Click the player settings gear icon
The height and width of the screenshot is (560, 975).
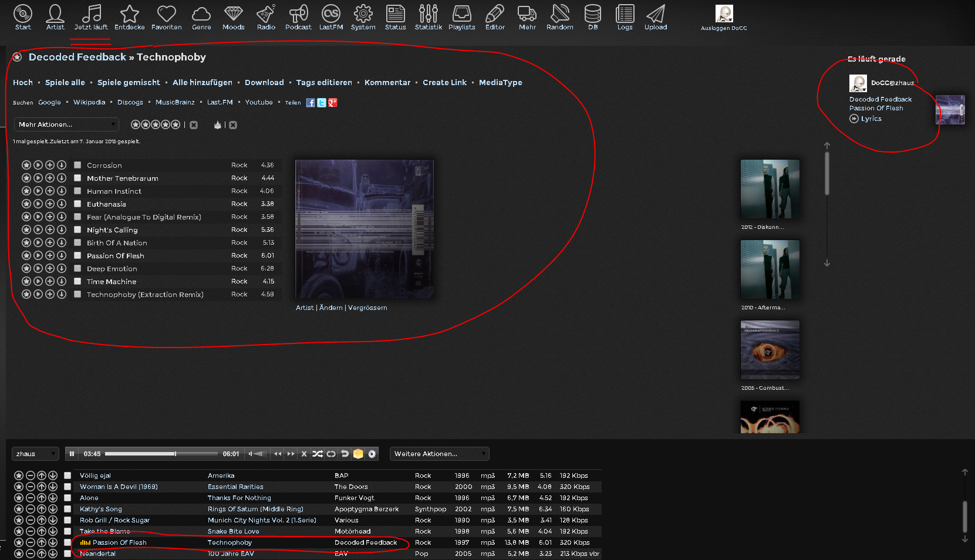click(x=372, y=454)
